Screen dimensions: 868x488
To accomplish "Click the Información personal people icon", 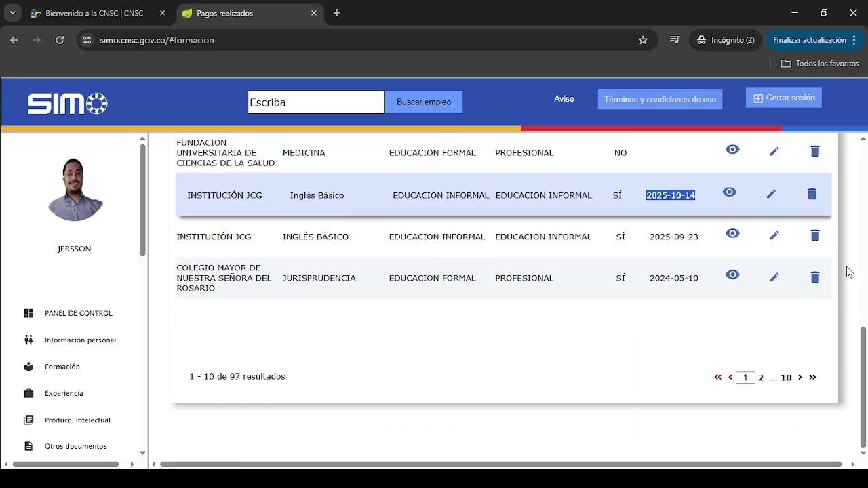I will 28,340.
